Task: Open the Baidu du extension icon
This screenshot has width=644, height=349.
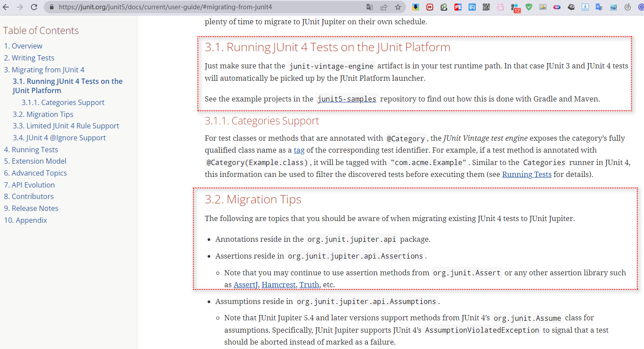Action: coord(557,7)
